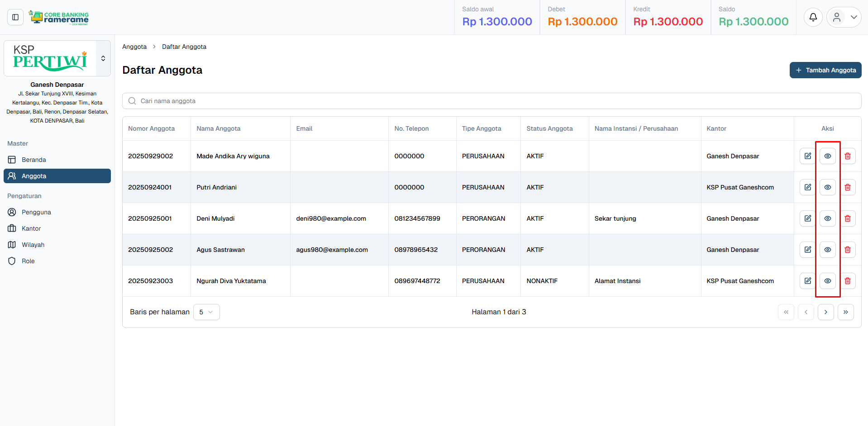
Task: Edit the record for Deni Mulyadi
Action: [x=807, y=218]
